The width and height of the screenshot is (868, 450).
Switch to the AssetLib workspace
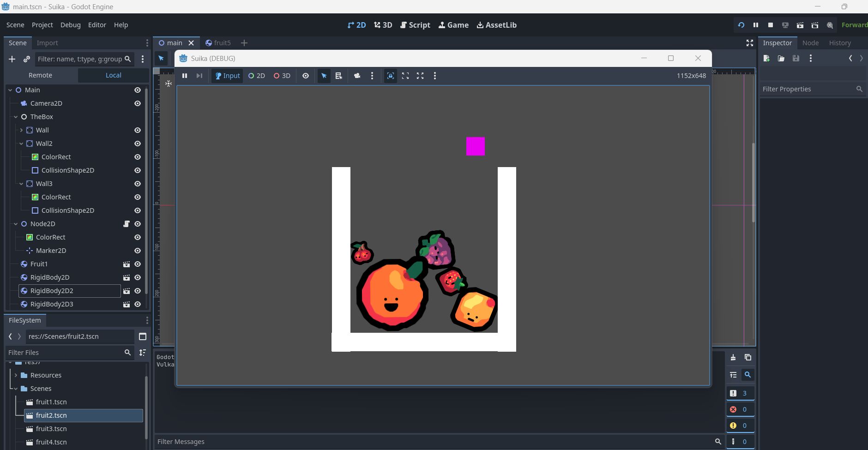tap(497, 25)
